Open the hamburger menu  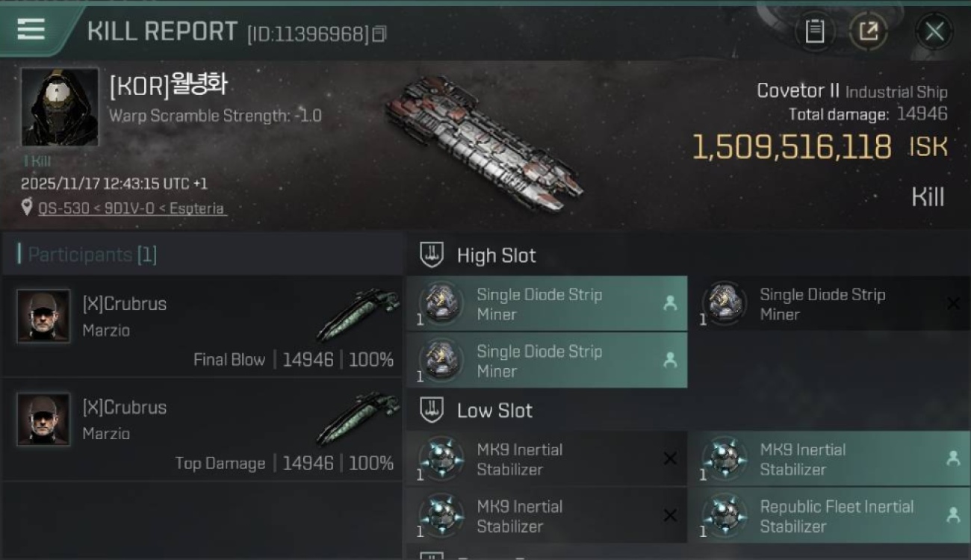click(x=31, y=29)
